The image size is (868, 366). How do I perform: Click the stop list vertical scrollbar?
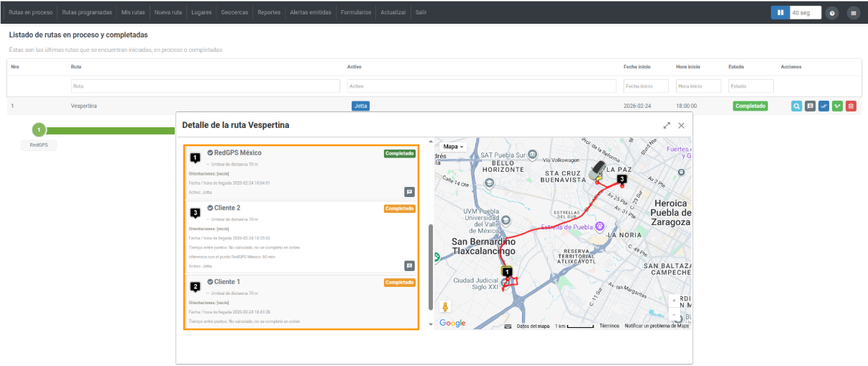coord(431,266)
